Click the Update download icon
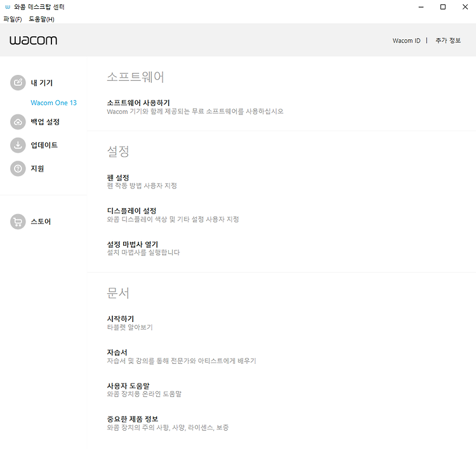Viewport: 476px width, 449px height. tap(18, 145)
